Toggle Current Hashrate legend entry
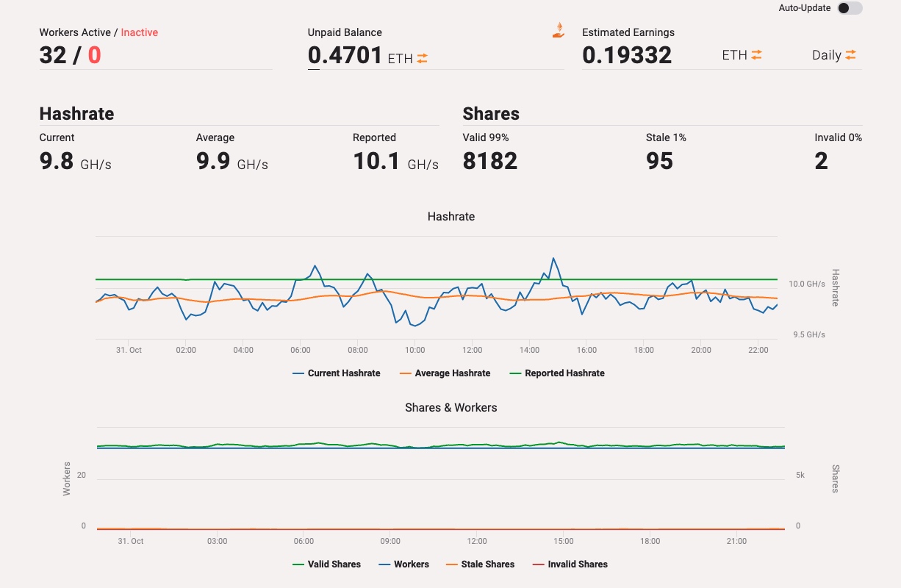Screen dimensions: 901x588 click(x=336, y=373)
